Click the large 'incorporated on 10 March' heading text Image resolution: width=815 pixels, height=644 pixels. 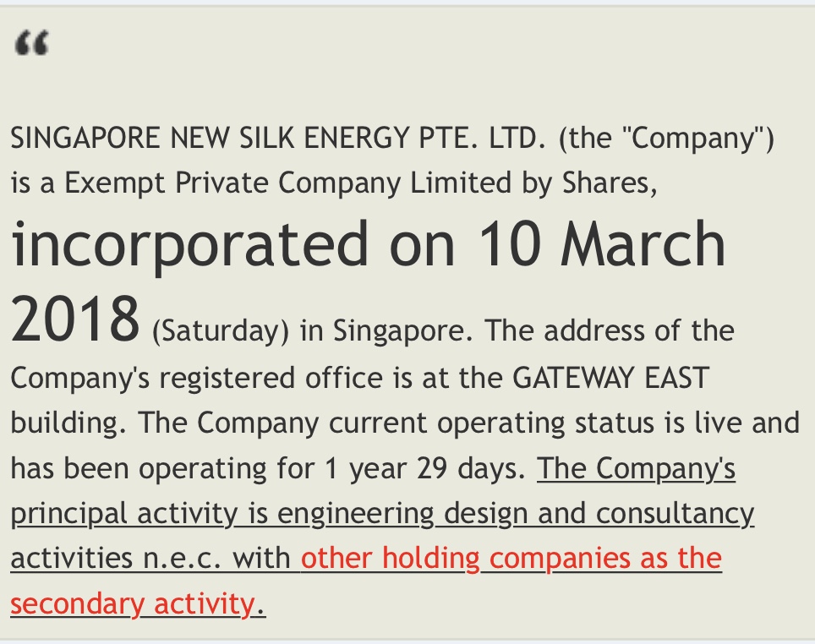tap(369, 245)
